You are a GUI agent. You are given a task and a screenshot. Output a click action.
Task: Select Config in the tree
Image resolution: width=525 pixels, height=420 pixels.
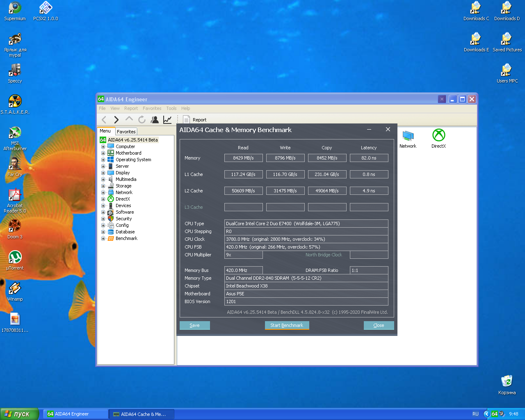click(x=122, y=225)
